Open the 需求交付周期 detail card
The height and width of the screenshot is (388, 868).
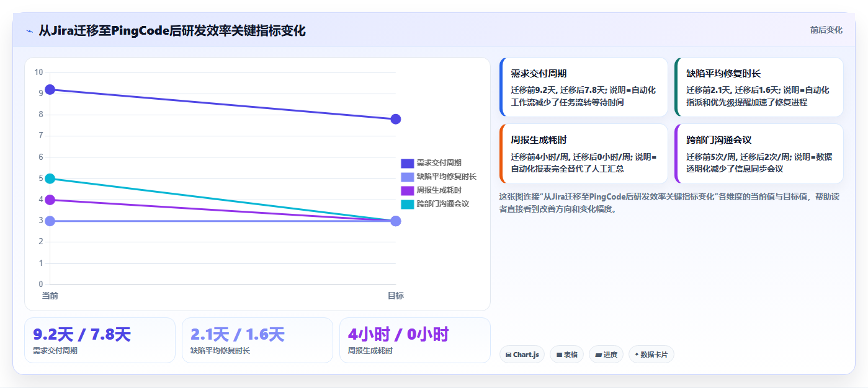[x=583, y=87]
